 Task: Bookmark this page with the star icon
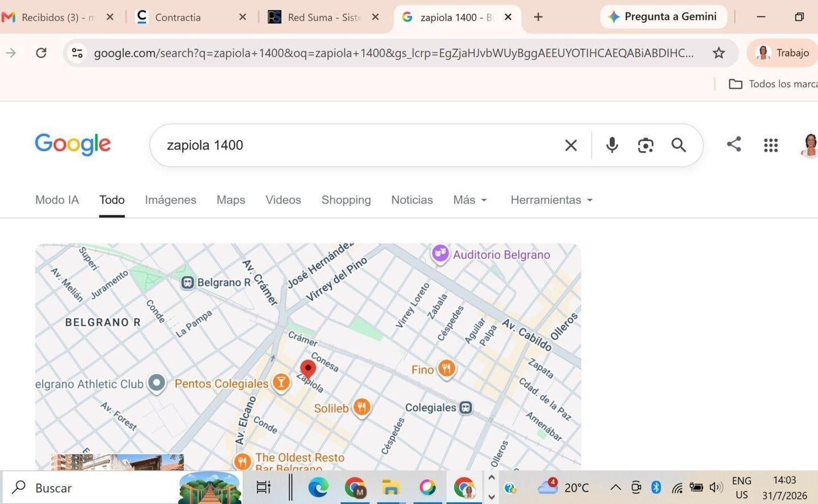[x=719, y=53]
